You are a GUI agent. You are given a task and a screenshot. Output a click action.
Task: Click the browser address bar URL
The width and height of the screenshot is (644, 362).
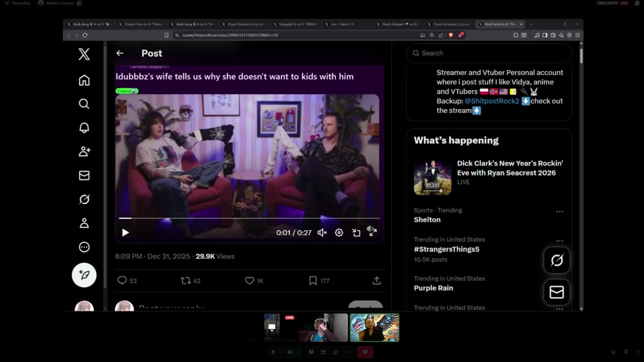coord(230,35)
